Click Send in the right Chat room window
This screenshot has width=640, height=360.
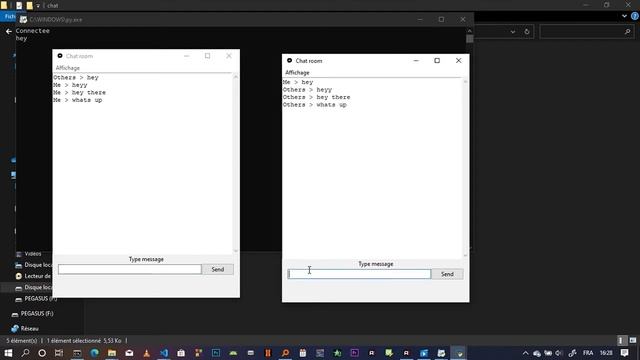447,274
